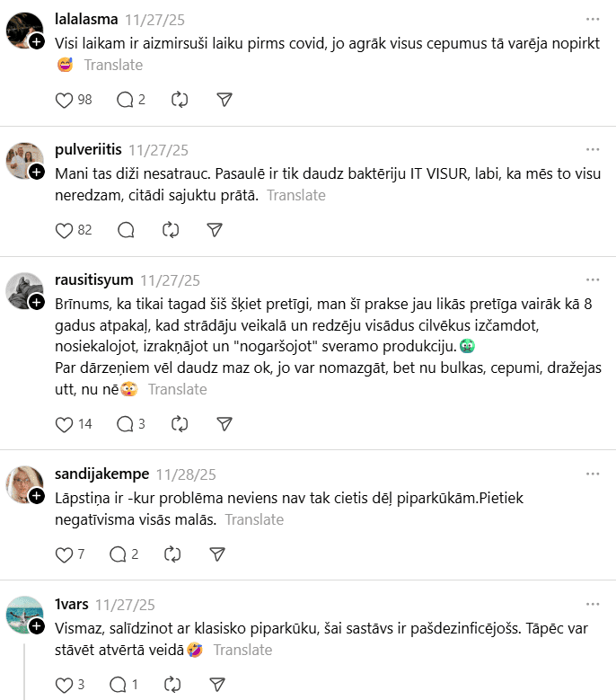Follow 1vars via plus badge on avatar
Viewport: 616px width, 700px height.
[x=37, y=626]
